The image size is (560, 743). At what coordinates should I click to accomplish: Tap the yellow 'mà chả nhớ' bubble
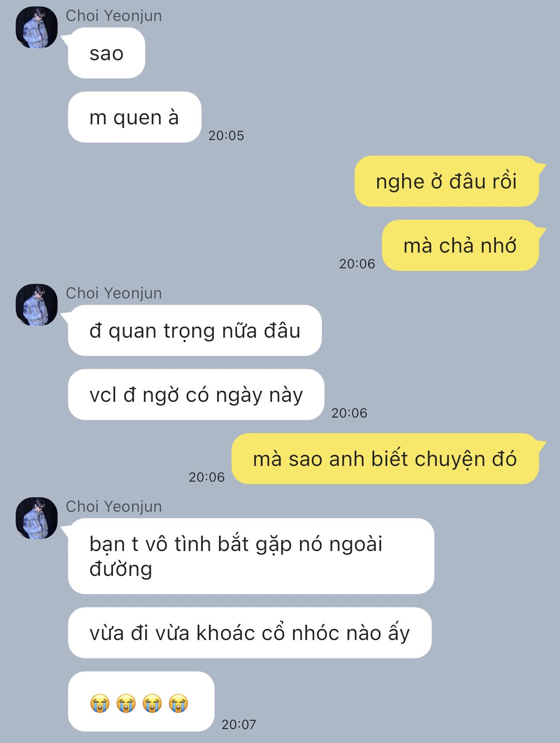pos(460,245)
